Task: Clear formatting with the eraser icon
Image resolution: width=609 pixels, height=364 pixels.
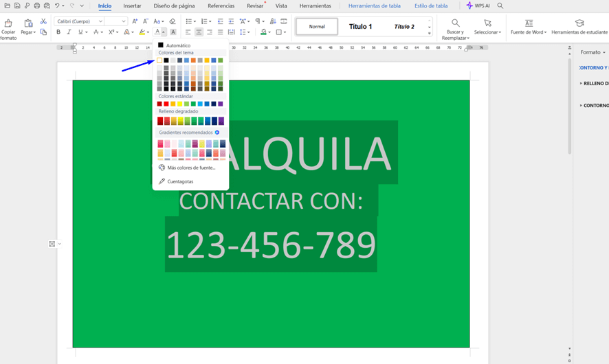Action: click(173, 21)
